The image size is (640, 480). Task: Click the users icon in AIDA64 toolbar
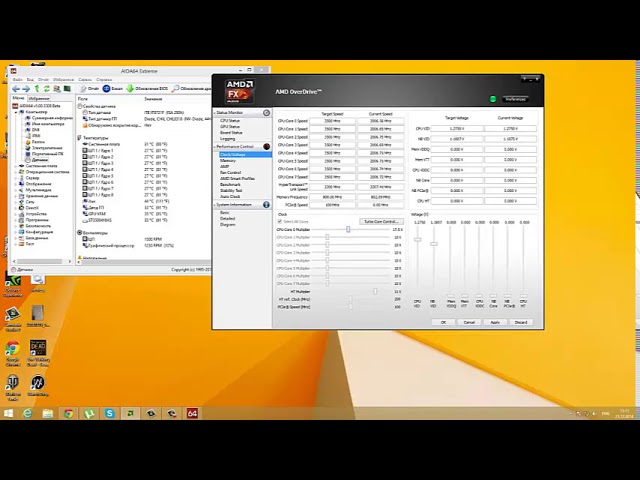57,89
